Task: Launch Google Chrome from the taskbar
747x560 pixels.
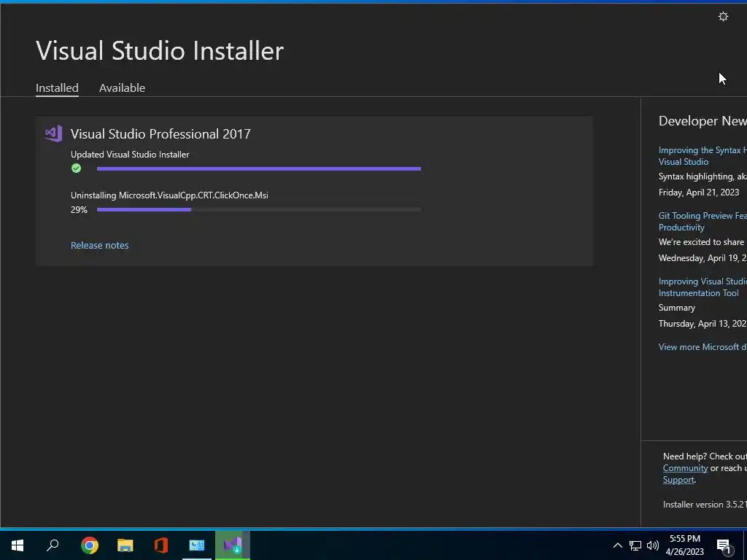Action: click(x=90, y=545)
